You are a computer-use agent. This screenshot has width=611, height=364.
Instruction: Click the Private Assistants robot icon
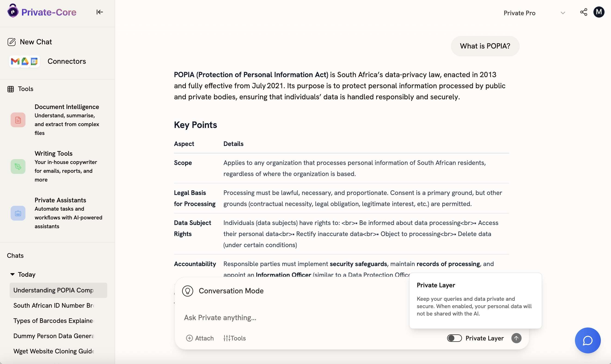(18, 213)
